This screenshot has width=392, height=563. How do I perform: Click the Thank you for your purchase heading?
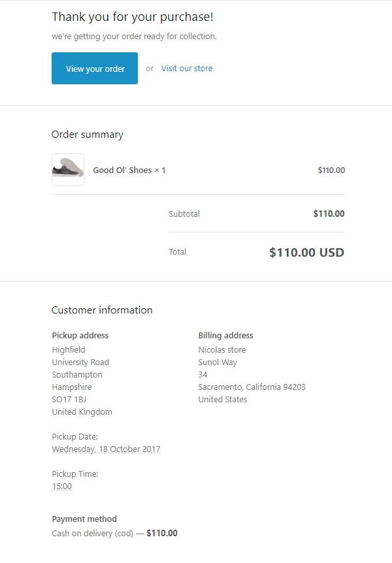pyautogui.click(x=133, y=17)
